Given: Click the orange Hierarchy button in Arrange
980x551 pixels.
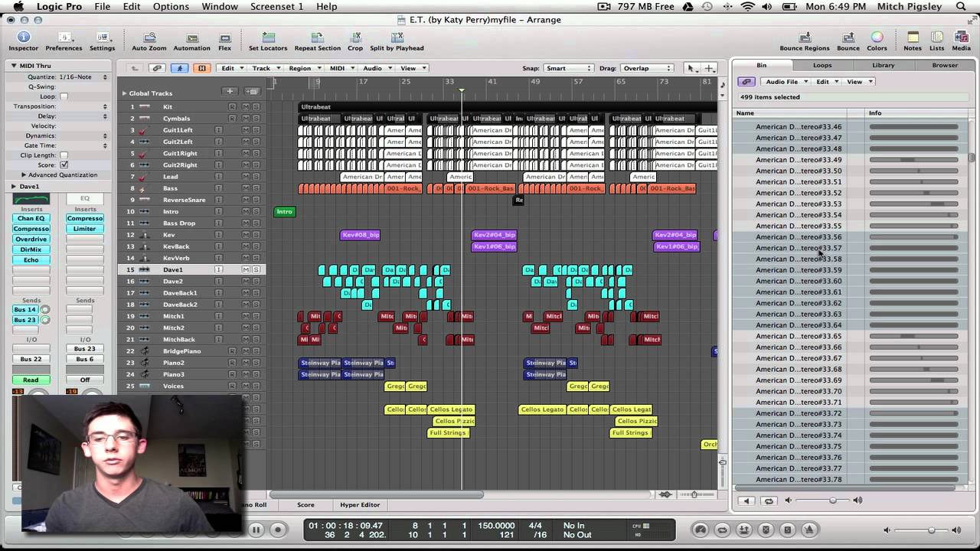Looking at the screenshot, I should (202, 68).
